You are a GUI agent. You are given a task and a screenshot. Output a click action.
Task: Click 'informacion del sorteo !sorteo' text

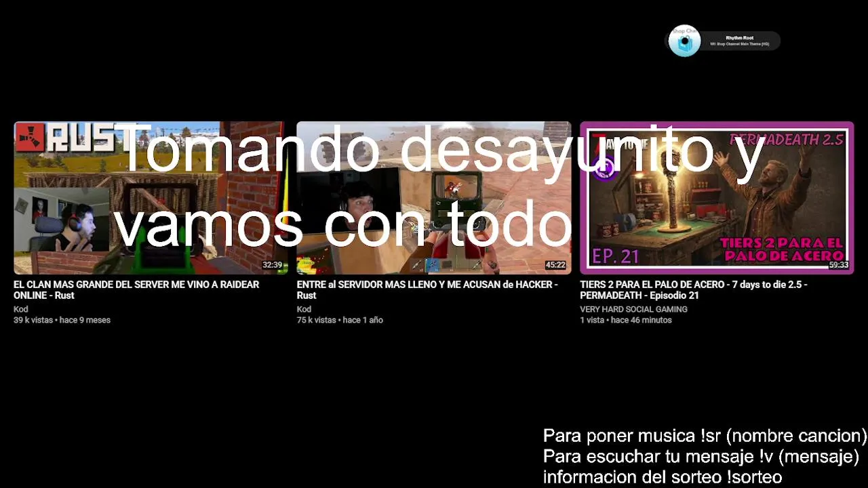pyautogui.click(x=663, y=477)
